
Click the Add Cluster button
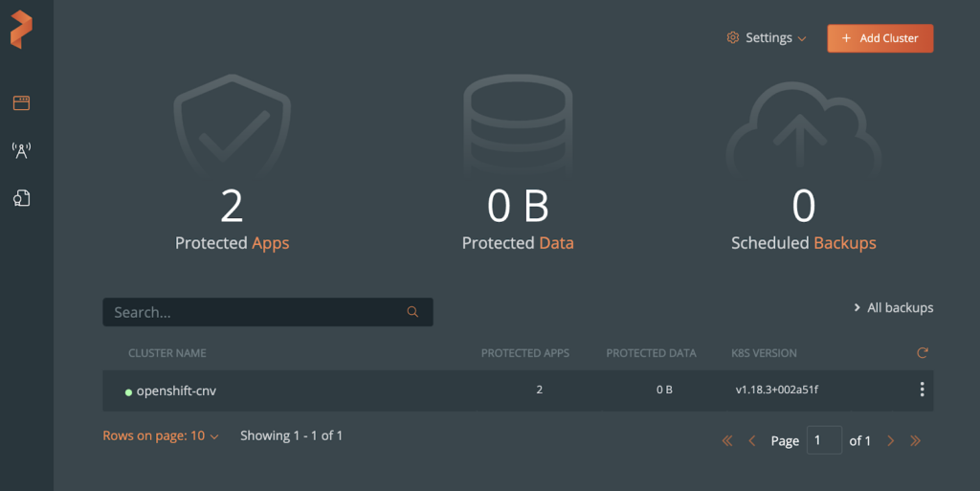(x=880, y=38)
